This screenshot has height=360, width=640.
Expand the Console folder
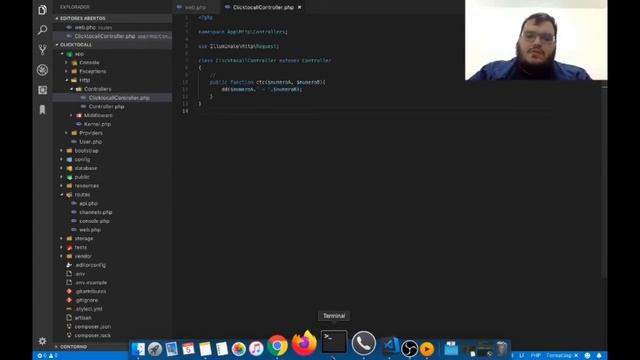89,62
